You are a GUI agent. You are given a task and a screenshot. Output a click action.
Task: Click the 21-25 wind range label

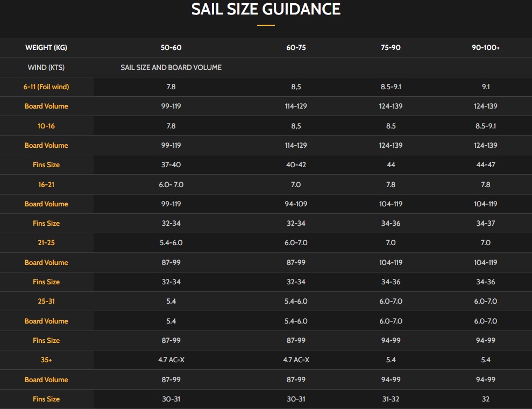(46, 243)
